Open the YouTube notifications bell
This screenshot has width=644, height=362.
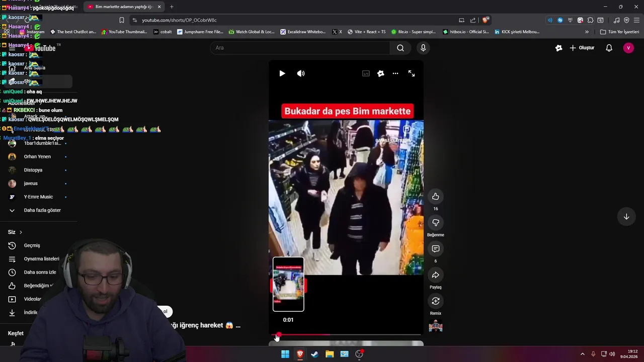tap(609, 48)
